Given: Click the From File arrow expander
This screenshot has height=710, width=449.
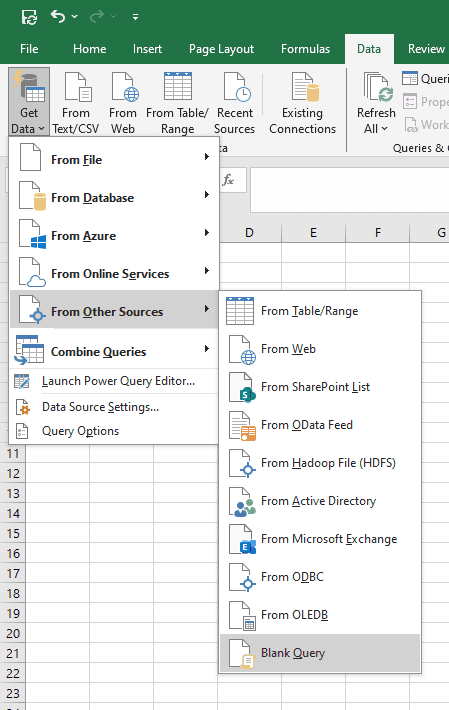Looking at the screenshot, I should (207, 157).
